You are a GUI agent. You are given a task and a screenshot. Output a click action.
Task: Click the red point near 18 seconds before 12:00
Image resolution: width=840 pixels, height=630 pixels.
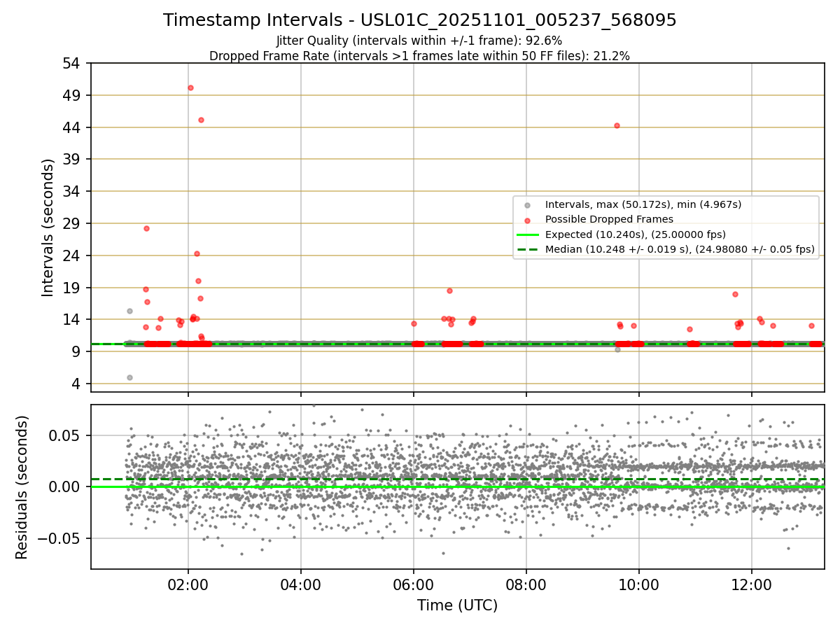735,294
